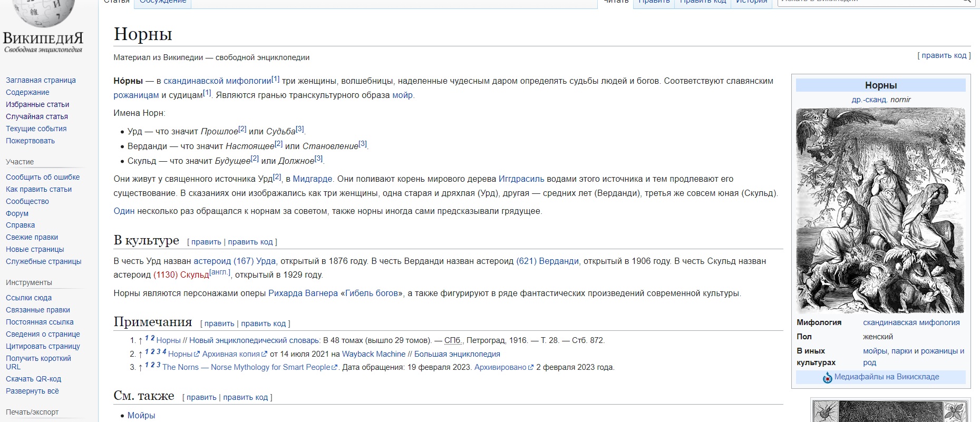
Task: Open the Norns engraving in the infobox
Action: (x=880, y=211)
